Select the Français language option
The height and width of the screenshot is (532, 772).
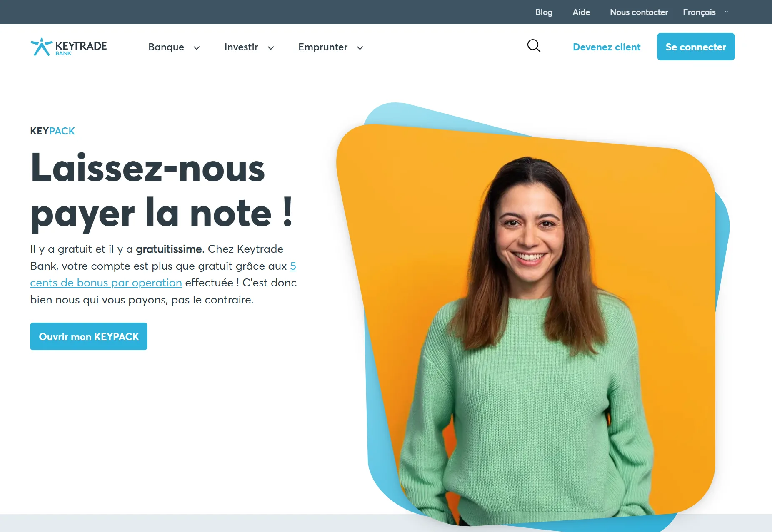coord(699,12)
